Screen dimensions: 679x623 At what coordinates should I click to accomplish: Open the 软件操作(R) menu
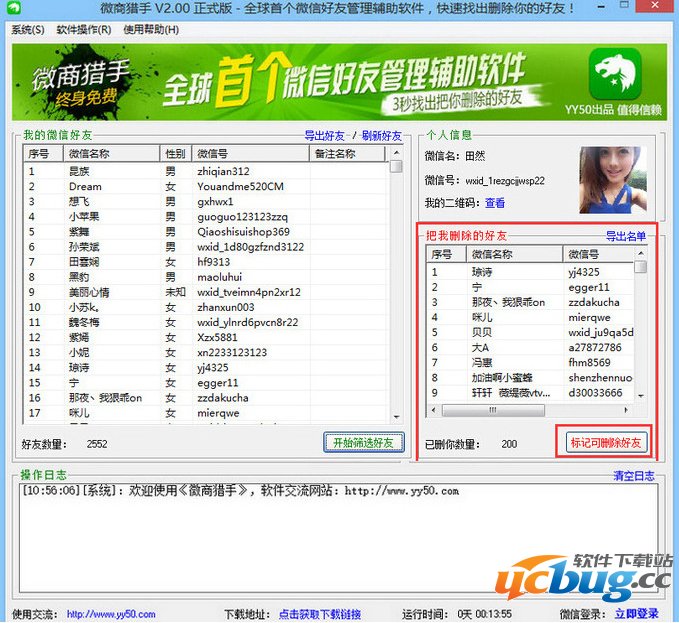84,29
